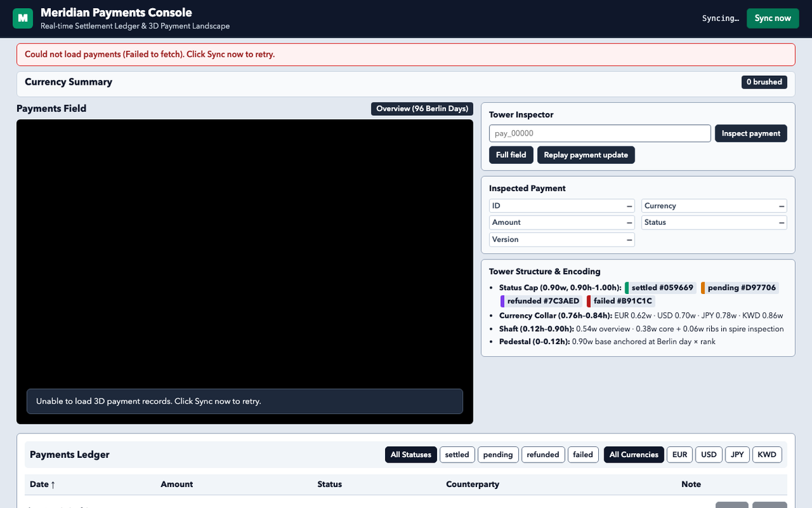Viewport: 812px width, 508px height.
Task: Click the 0 brushed badge
Action: coord(765,82)
